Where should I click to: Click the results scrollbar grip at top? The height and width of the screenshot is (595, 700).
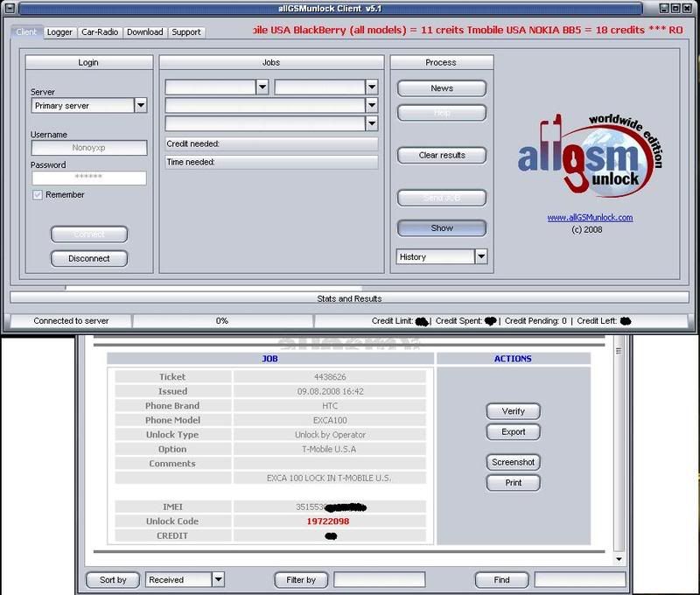(x=619, y=351)
